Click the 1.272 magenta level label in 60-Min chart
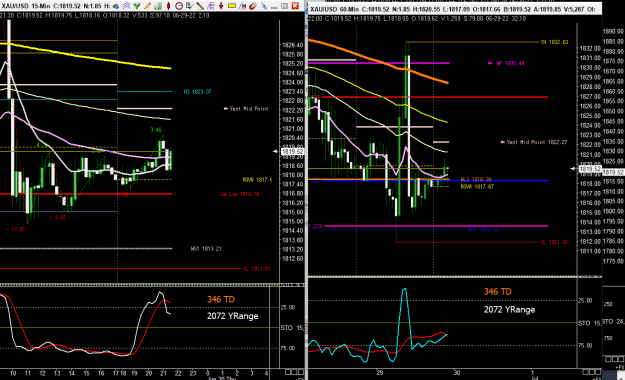Screen dimensions: 625x380 316,226
